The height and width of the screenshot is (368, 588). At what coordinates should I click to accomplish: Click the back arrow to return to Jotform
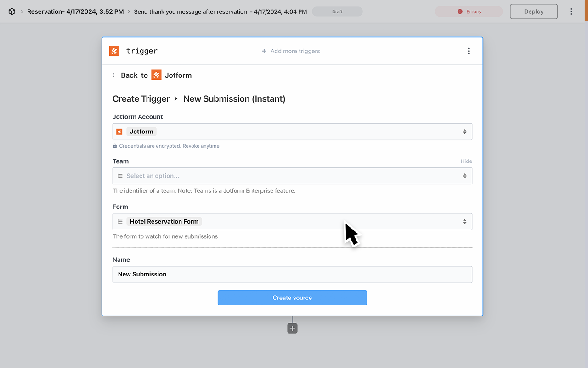114,75
